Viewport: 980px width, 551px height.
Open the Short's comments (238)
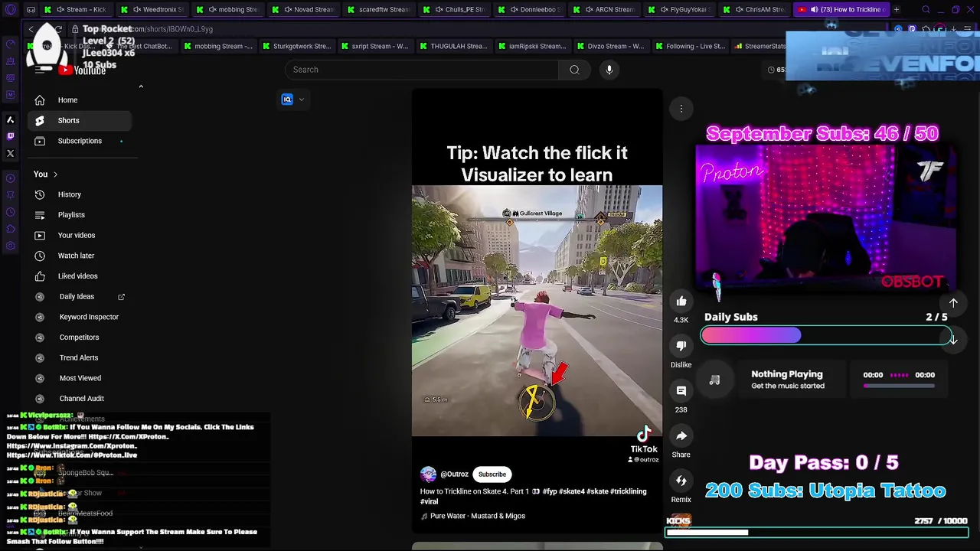(681, 391)
